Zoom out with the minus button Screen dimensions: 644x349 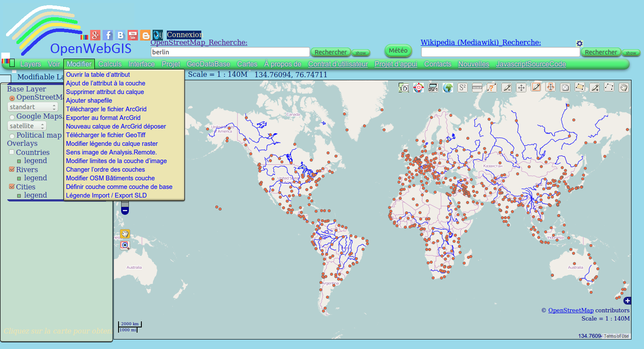coord(125,211)
